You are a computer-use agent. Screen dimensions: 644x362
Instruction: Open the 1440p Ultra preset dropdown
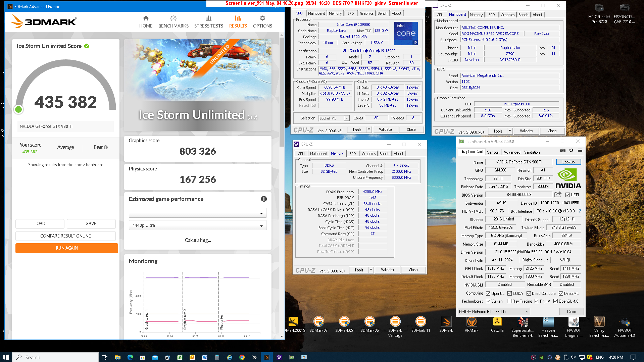198,225
